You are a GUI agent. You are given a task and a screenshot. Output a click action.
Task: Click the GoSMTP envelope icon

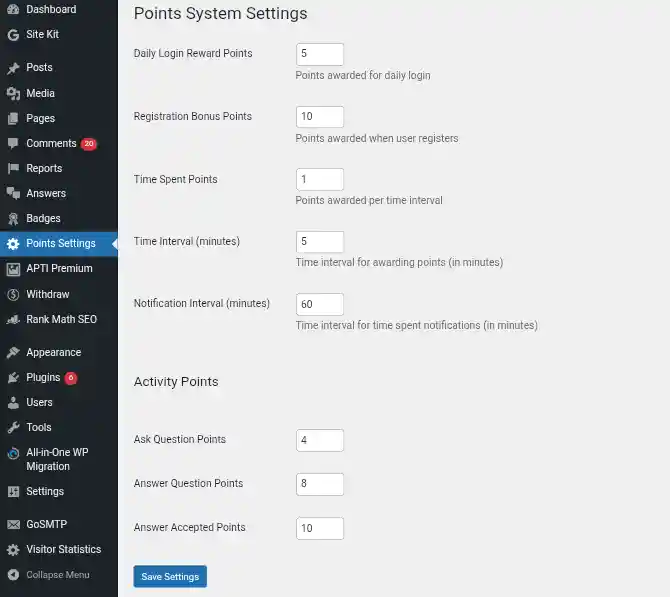coord(13,524)
